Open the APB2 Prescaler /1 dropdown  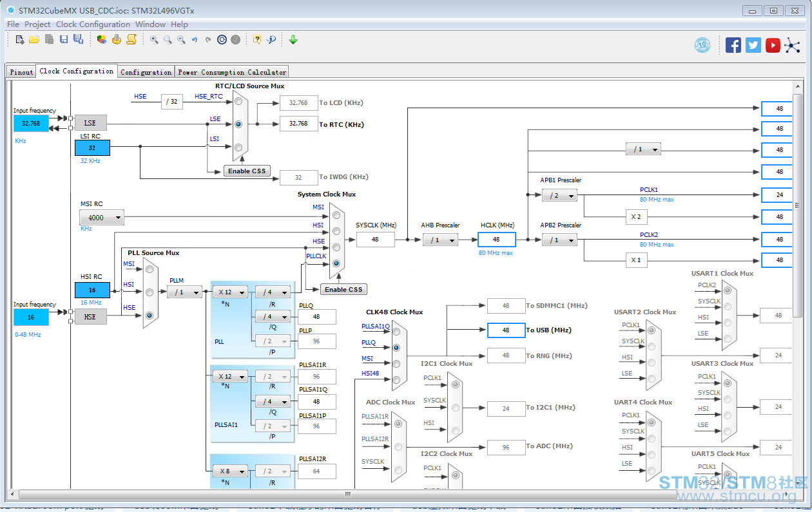pos(559,240)
